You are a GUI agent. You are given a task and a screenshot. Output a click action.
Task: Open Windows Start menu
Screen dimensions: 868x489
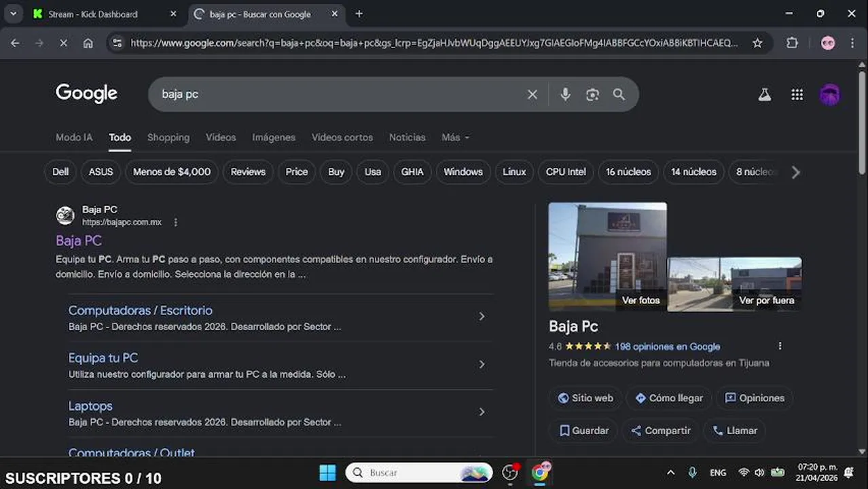coord(327,473)
